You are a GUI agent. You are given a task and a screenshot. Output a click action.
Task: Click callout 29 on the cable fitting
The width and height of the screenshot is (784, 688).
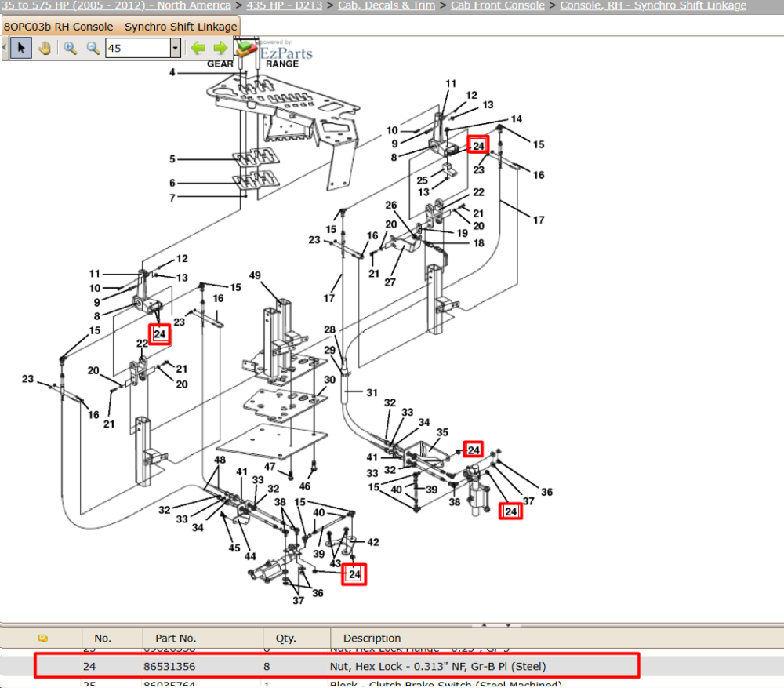pos(329,350)
